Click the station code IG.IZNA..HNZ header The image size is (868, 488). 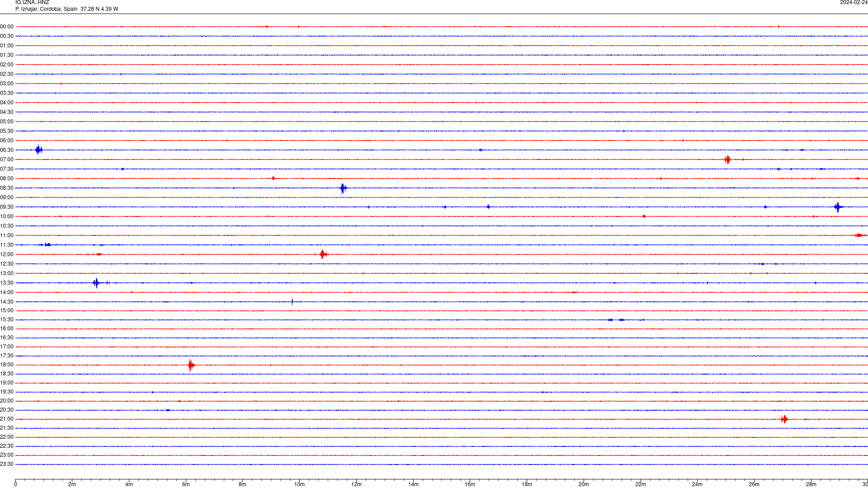click(x=32, y=3)
